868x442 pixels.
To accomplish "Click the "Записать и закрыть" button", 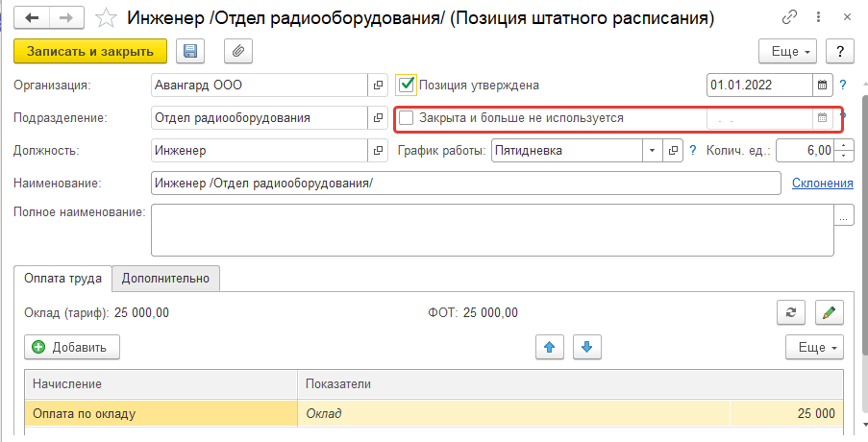I will (x=91, y=51).
